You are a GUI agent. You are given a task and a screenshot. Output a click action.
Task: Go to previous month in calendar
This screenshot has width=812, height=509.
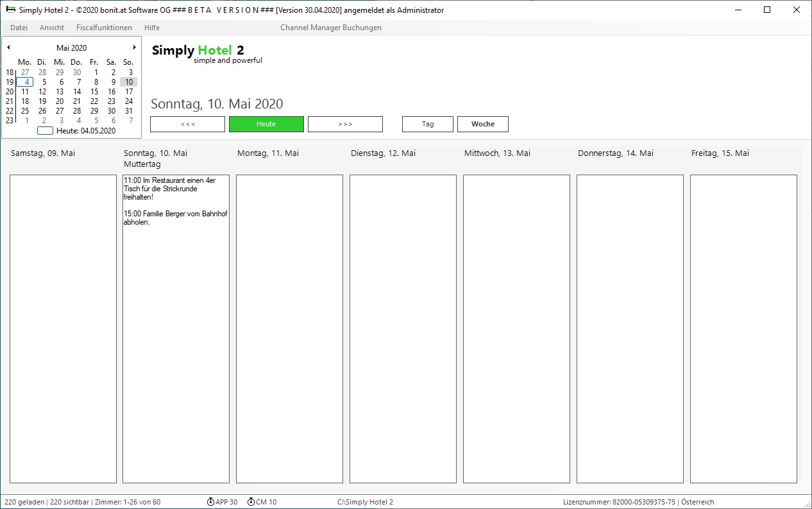[8, 47]
